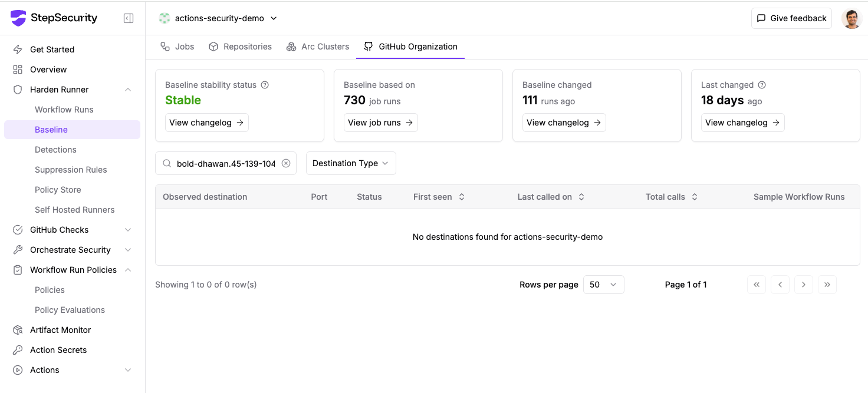
Task: Sort by First seen column arrows
Action: tap(462, 197)
